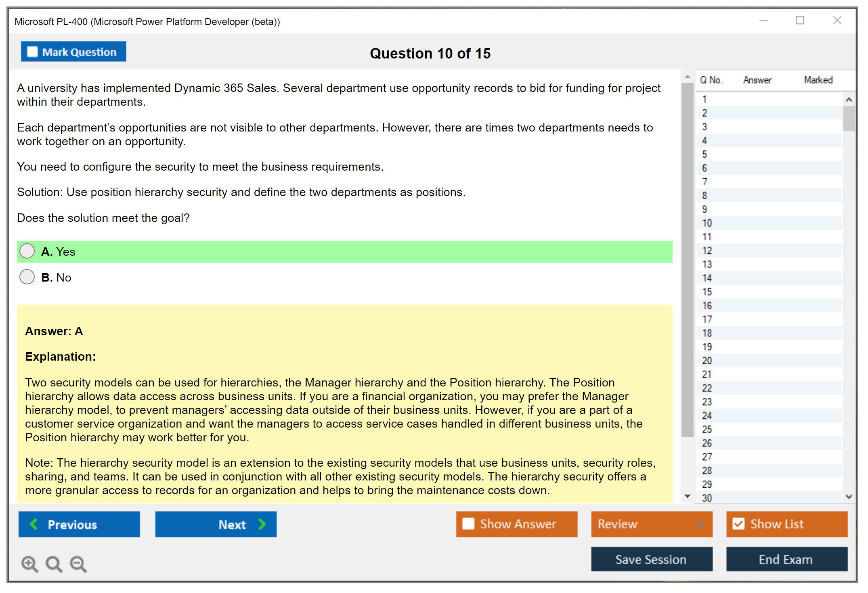868x593 pixels.
Task: Click the End Exam button
Action: [x=786, y=559]
